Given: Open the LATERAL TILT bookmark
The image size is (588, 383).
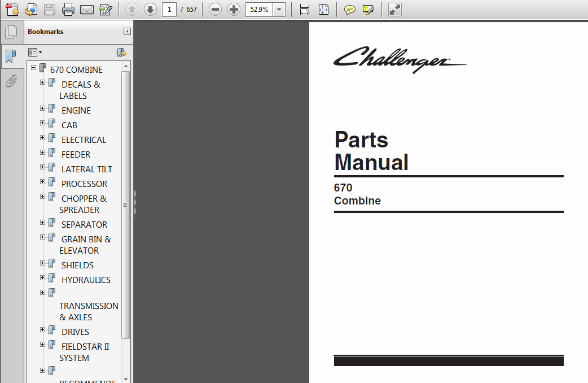Looking at the screenshot, I should 87,169.
